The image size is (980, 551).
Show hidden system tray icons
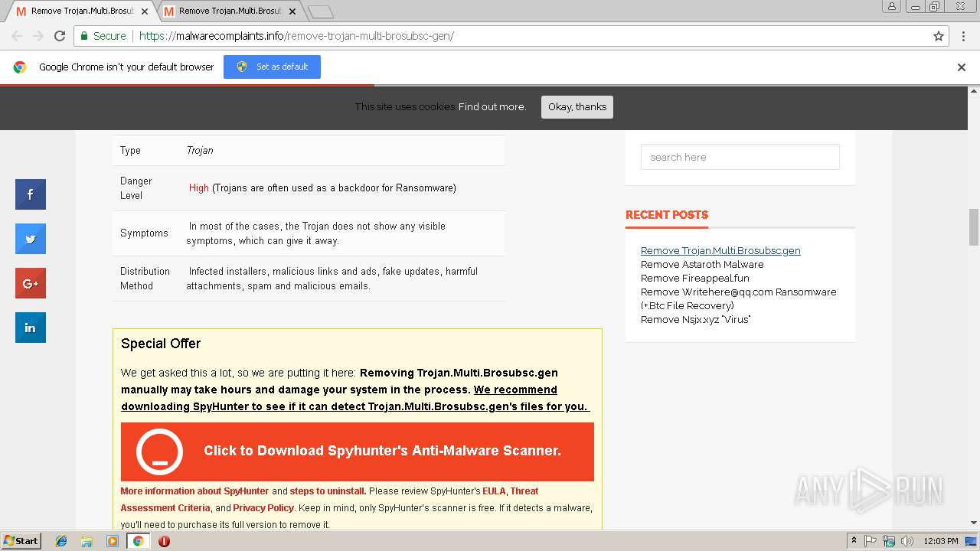854,541
